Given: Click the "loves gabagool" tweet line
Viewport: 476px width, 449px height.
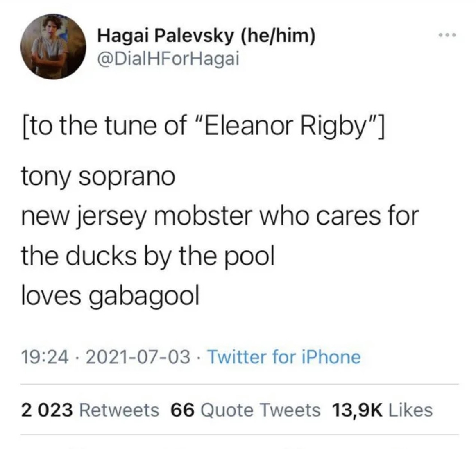Looking at the screenshot, I should [x=110, y=295].
